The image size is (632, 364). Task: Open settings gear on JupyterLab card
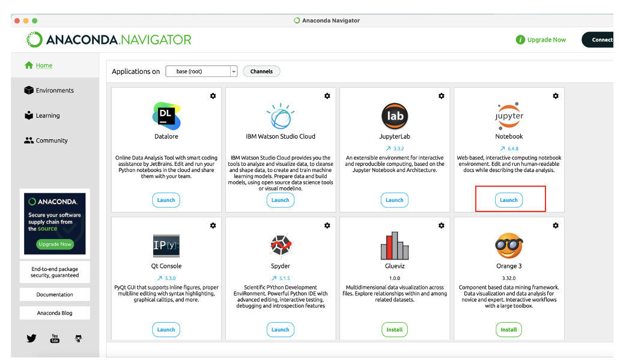click(442, 96)
